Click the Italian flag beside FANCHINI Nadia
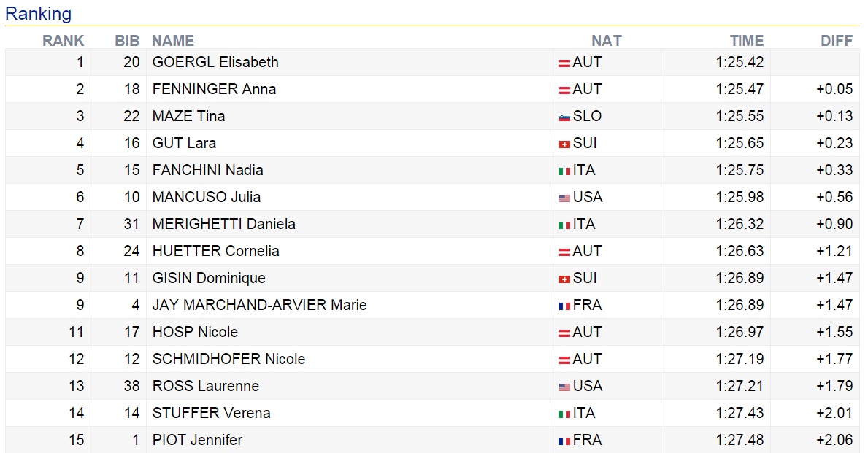The image size is (868, 453). pyautogui.click(x=564, y=171)
